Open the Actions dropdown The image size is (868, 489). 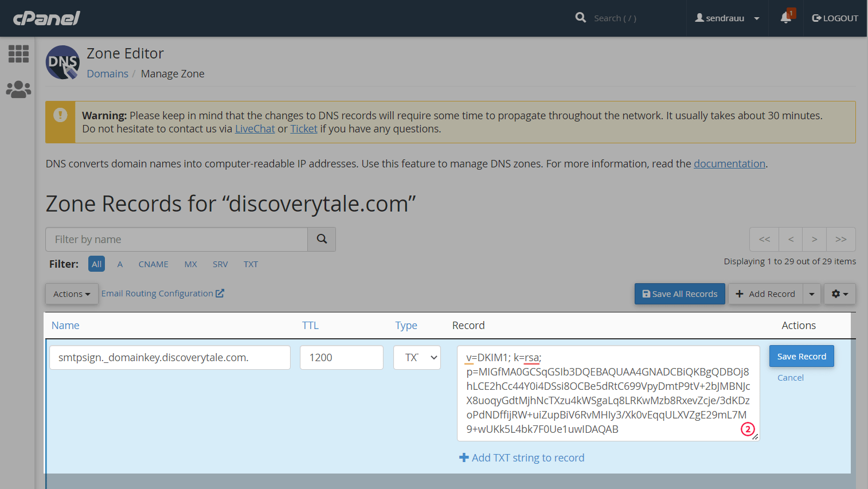coord(72,294)
